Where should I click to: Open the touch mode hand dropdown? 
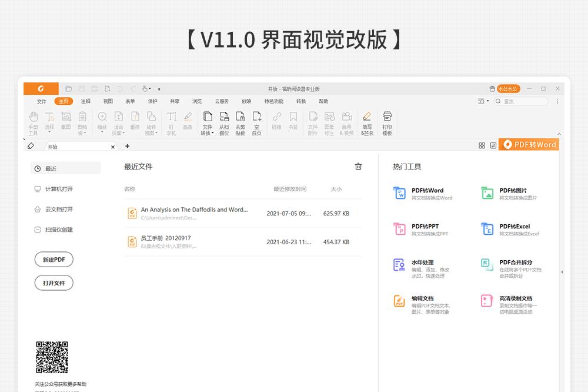[x=146, y=89]
